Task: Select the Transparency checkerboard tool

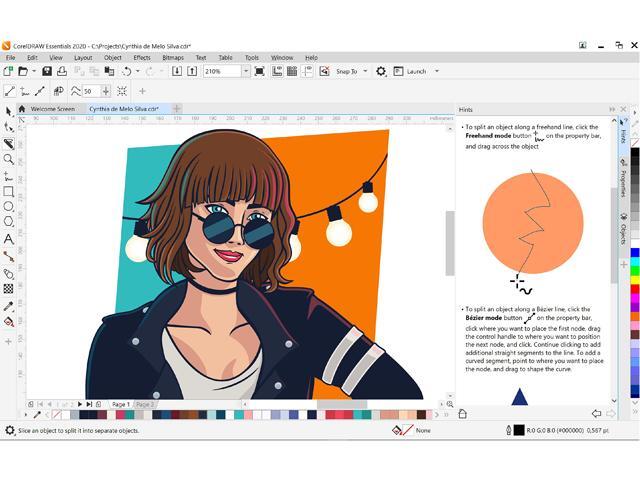Action: (8, 289)
